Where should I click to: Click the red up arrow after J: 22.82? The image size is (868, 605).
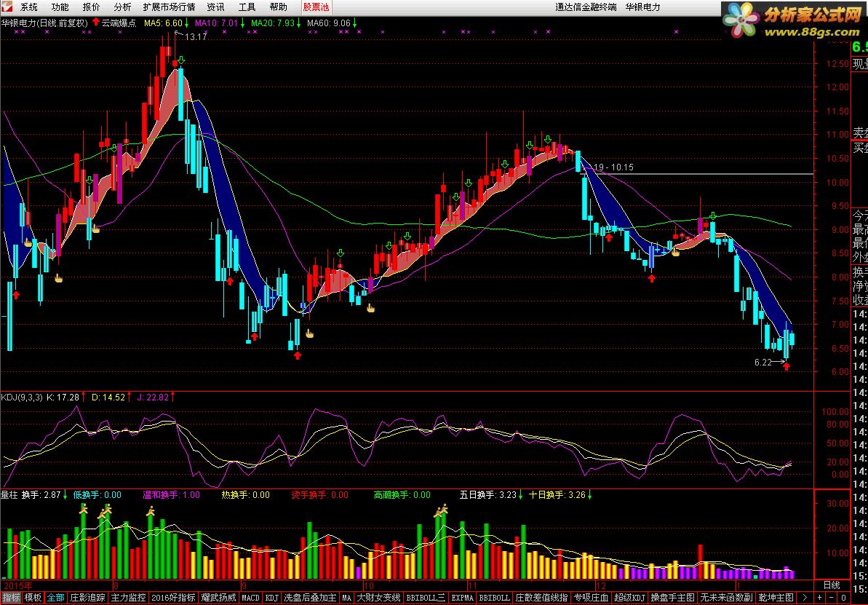173,397
